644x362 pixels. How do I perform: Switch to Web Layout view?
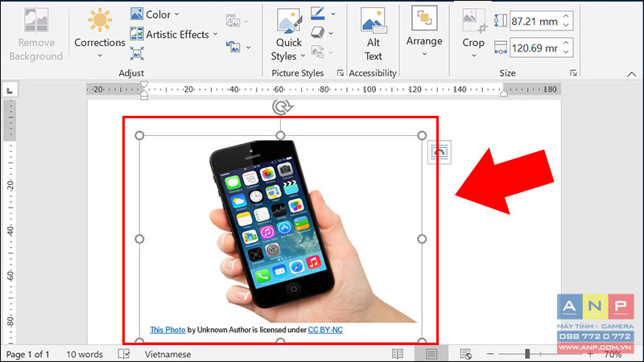[x=465, y=354]
